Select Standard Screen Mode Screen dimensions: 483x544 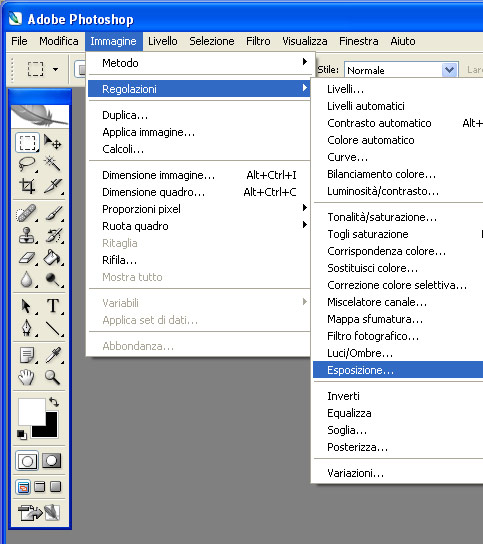click(23, 487)
